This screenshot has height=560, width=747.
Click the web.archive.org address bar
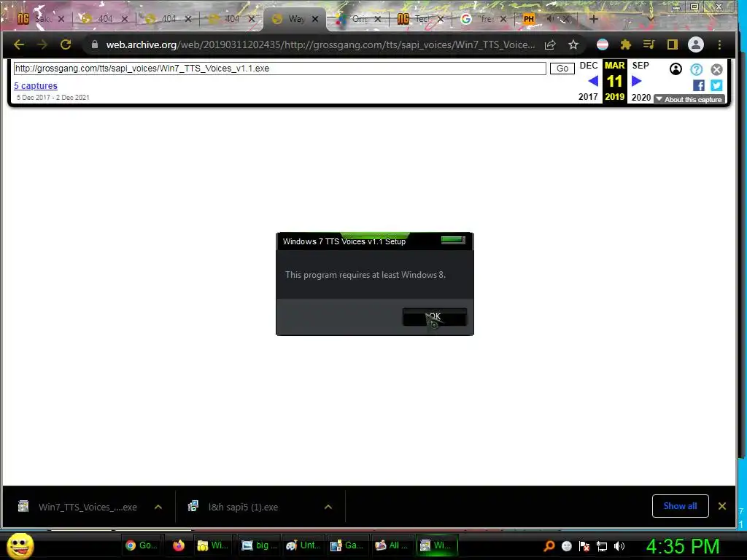(320, 44)
